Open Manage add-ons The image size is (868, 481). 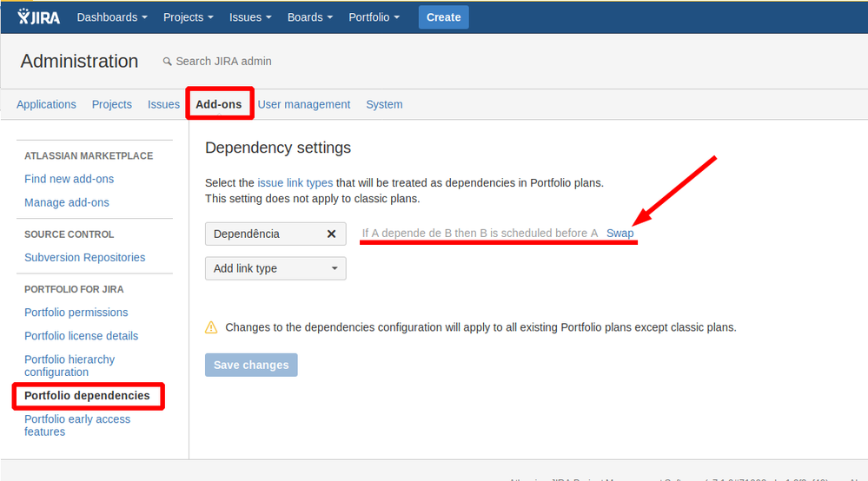tap(66, 202)
